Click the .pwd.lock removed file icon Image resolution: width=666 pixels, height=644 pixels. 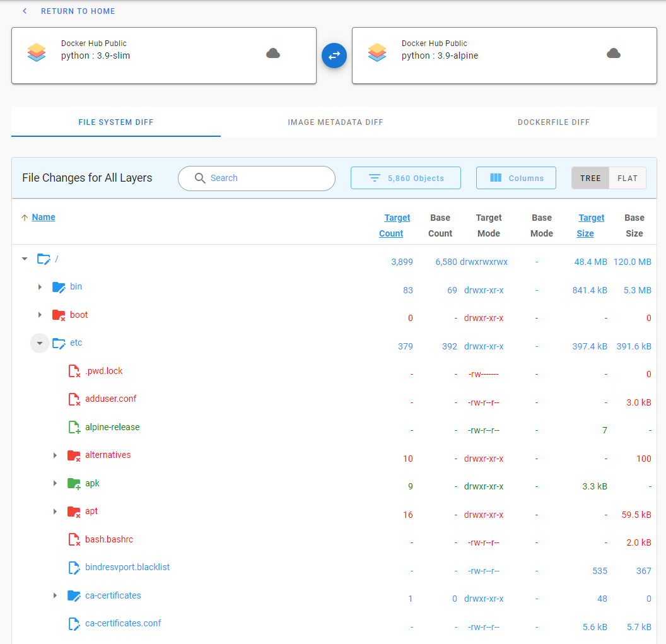74,371
